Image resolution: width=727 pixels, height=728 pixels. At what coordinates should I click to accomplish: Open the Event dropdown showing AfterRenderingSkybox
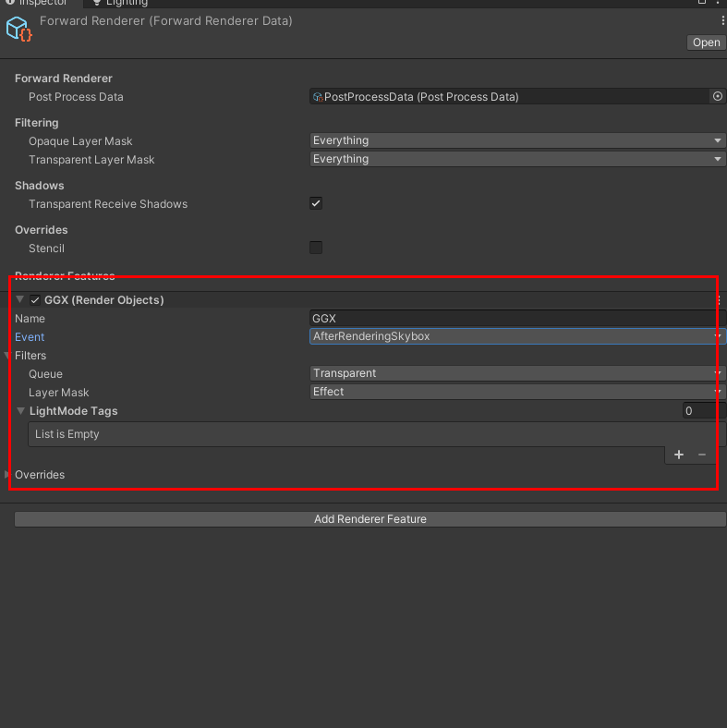517,336
